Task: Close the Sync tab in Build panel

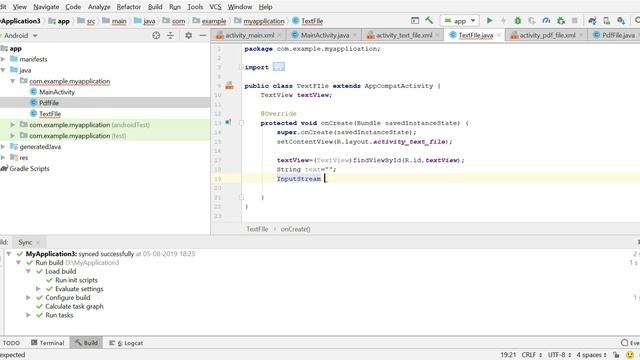Action: [x=38, y=242]
